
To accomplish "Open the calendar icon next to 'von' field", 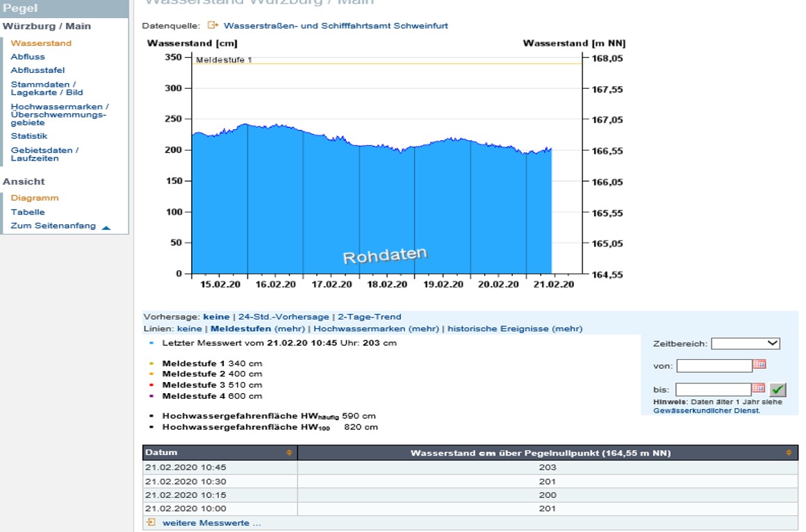I will 759,365.
